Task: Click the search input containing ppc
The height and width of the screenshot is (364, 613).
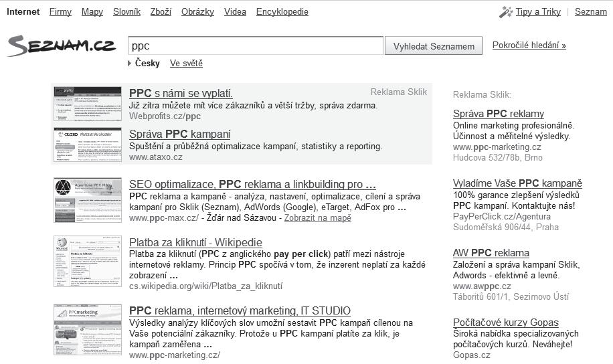Action: pyautogui.click(x=255, y=45)
